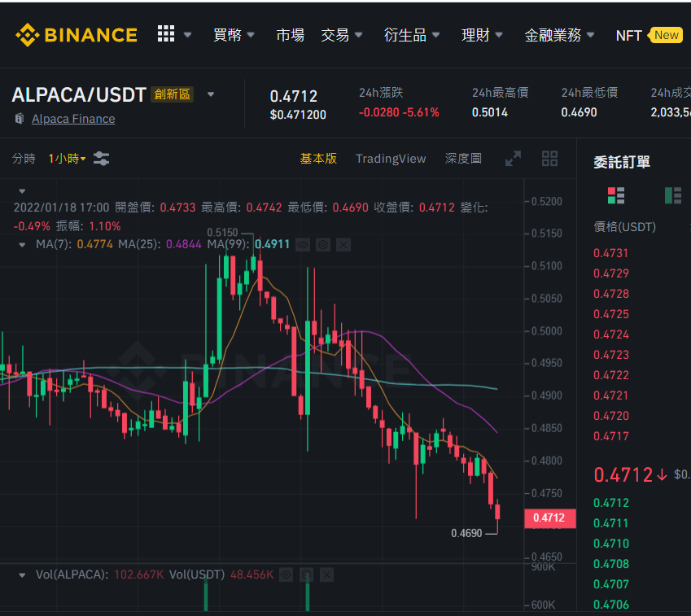Viewport: 691px width, 616px height.
Task: Click the 0.4690 low marker label on chart
Action: [466, 533]
